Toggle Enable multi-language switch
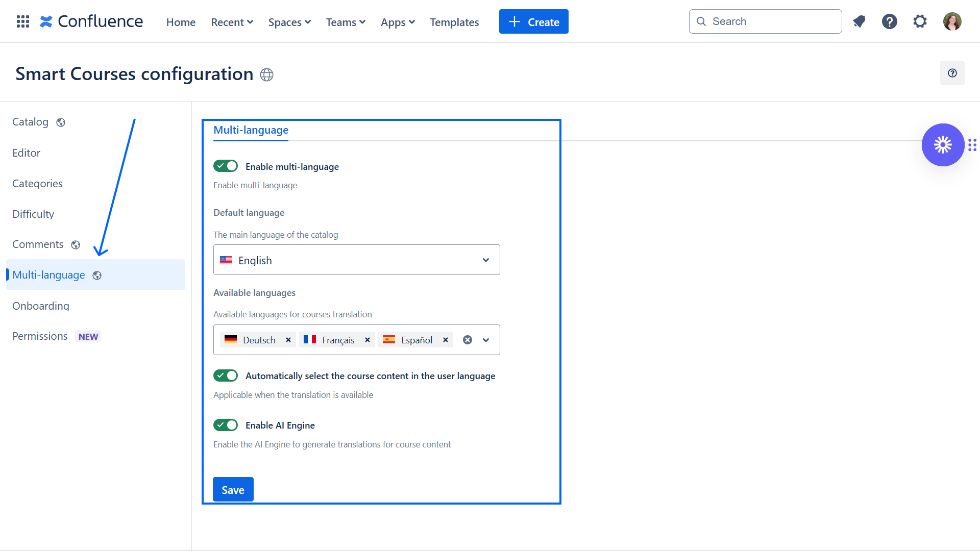 point(226,166)
